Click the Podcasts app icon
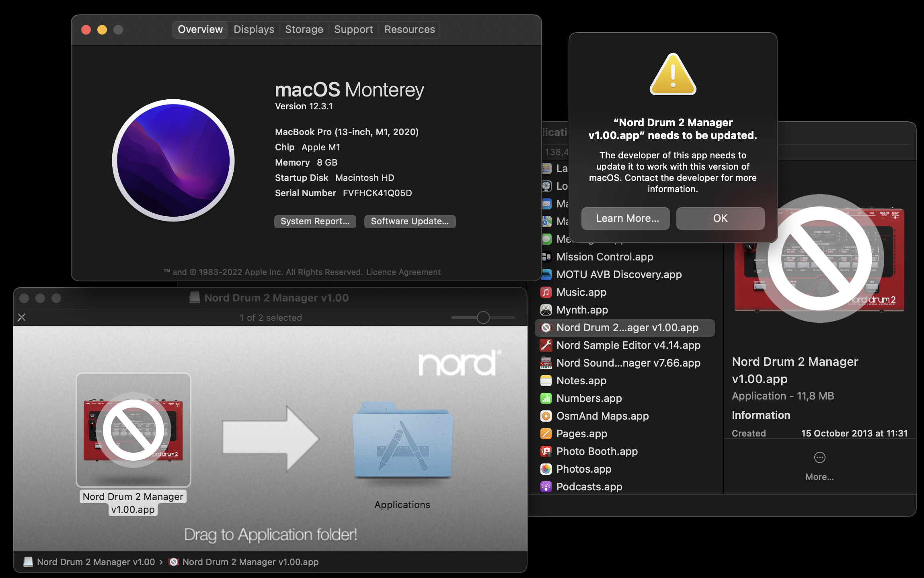This screenshot has width=924, height=578. (546, 487)
